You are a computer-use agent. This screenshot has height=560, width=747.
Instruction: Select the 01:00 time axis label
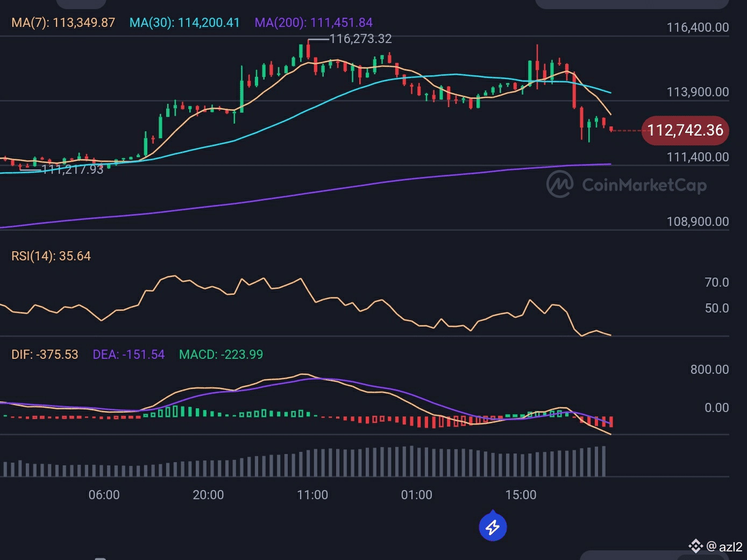417,495
